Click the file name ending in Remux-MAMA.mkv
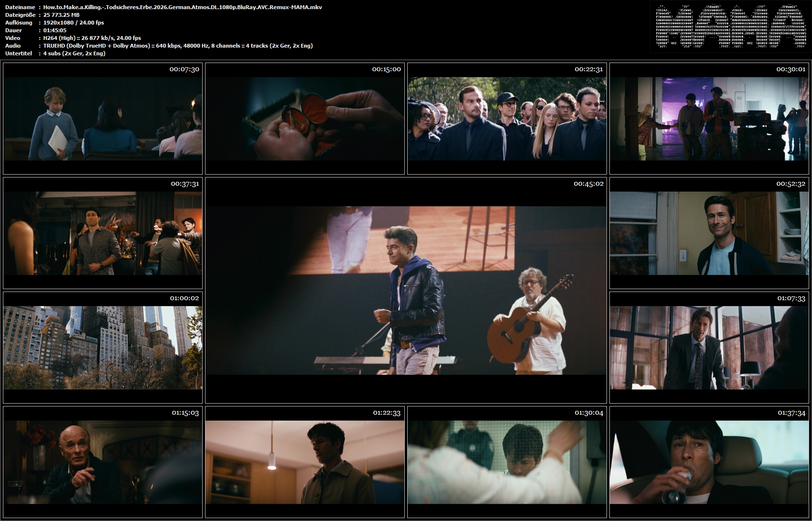Screen dimensions: 812x521 [182, 7]
